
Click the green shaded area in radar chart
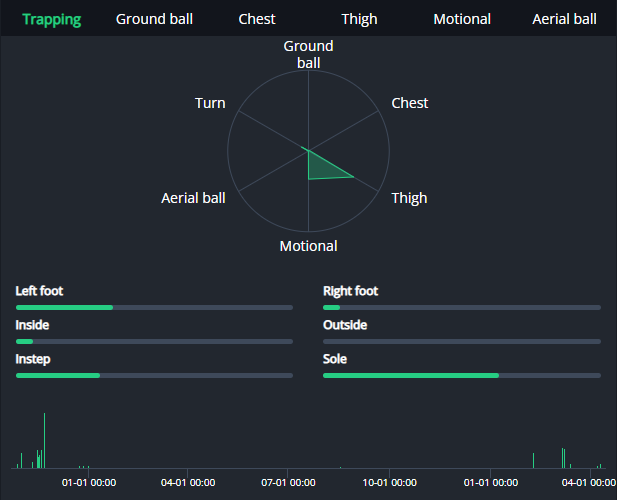tap(324, 169)
